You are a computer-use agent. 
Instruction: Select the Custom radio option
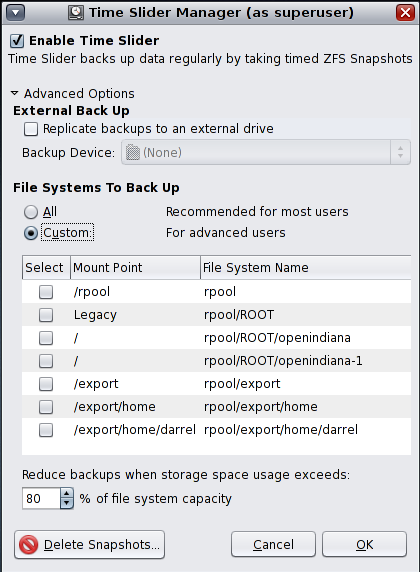pos(31,233)
